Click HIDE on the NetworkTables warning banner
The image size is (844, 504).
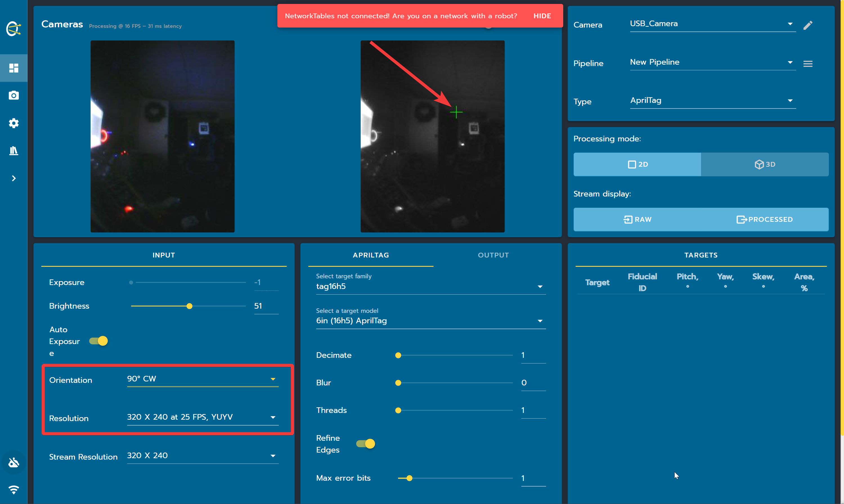tap(542, 16)
